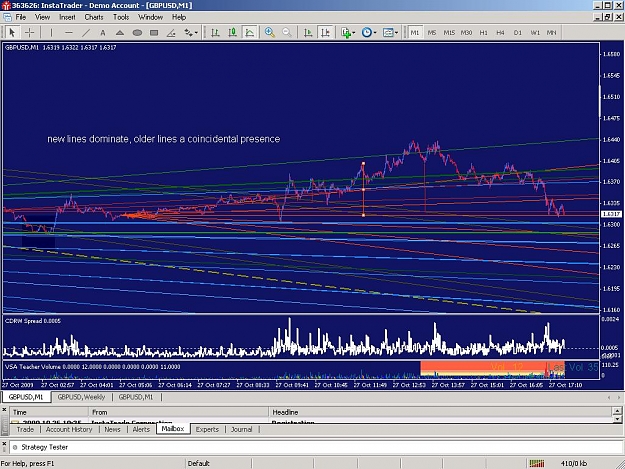This screenshot has width=625, height=469.
Task: Select the trendline by angle tool
Action: (x=171, y=33)
